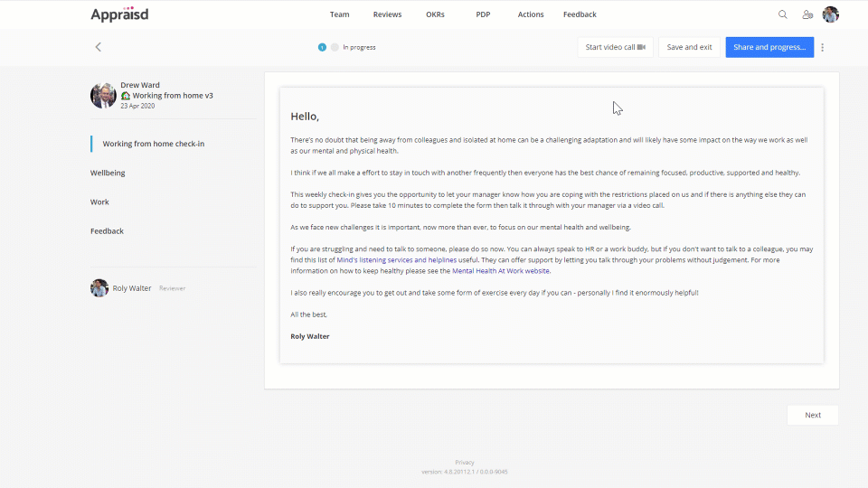Click the Next button
Image resolution: width=868 pixels, height=488 pixels.
tap(813, 415)
